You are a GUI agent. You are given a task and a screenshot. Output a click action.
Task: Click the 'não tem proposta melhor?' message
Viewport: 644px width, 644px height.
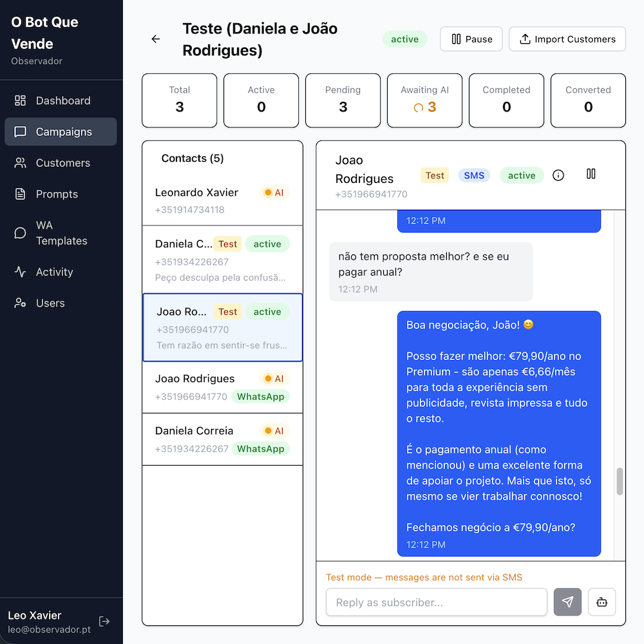click(x=431, y=272)
